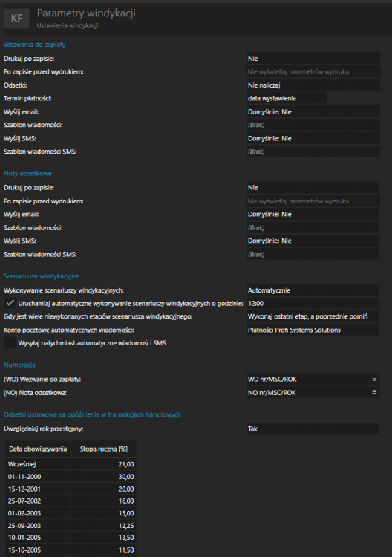This screenshot has height=557, width=392.
Task: Click Stopa roczna [%] column header
Action: click(x=104, y=449)
